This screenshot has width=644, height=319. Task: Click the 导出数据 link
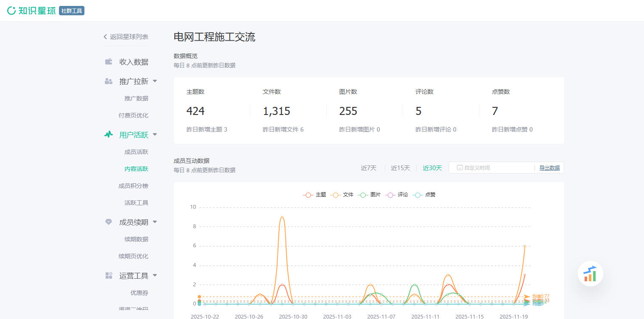point(549,168)
